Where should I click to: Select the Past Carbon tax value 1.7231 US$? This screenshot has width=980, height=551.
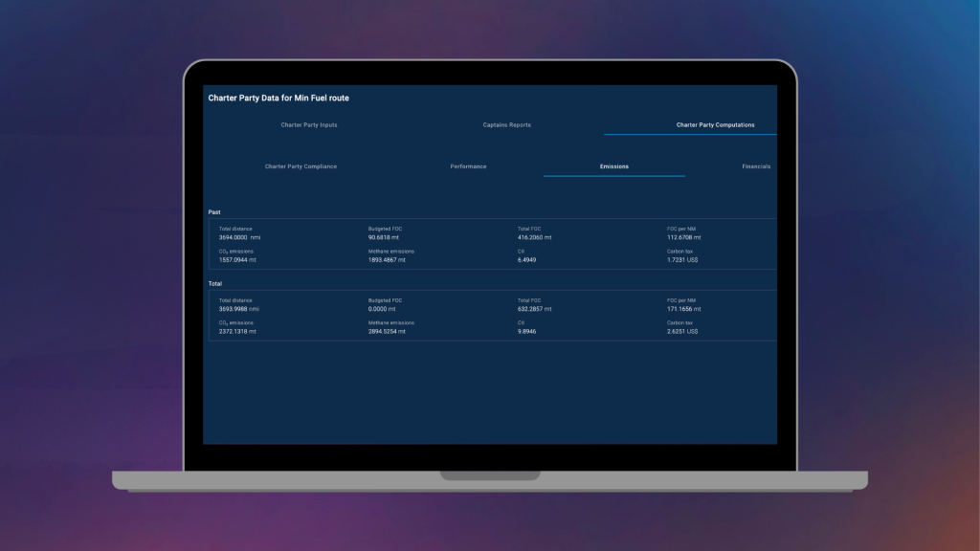click(681, 259)
